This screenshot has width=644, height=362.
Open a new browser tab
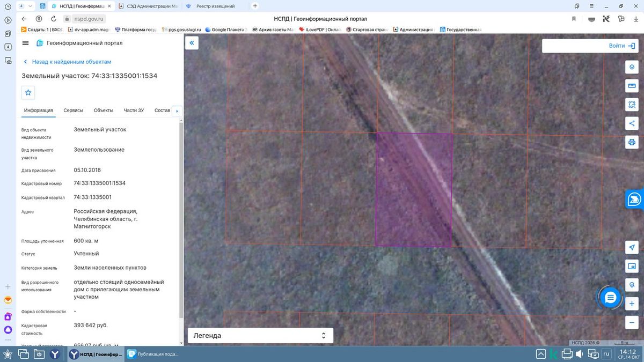[x=255, y=6]
